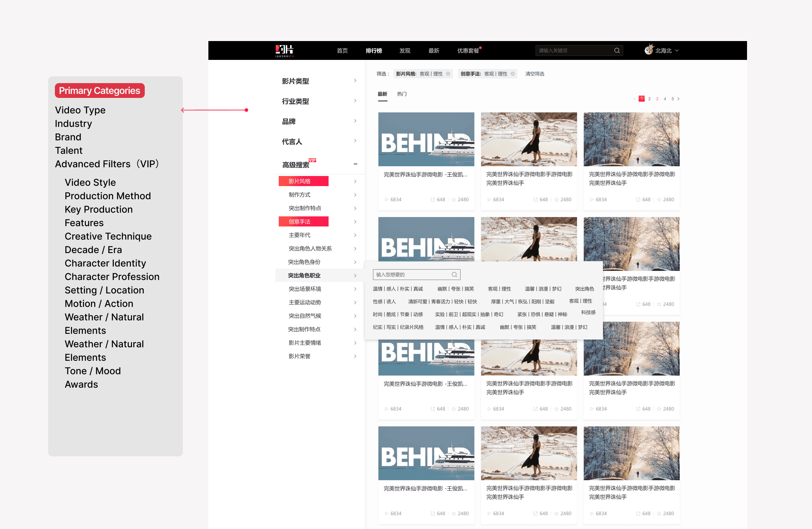This screenshot has height=529, width=812.
Task: Open 优惠套餐 in navigation bar
Action: click(468, 50)
